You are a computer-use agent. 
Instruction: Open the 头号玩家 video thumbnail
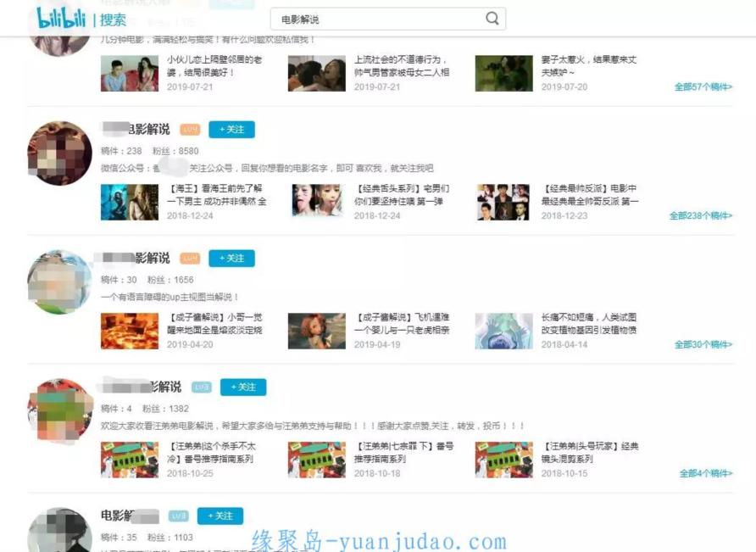click(x=503, y=460)
